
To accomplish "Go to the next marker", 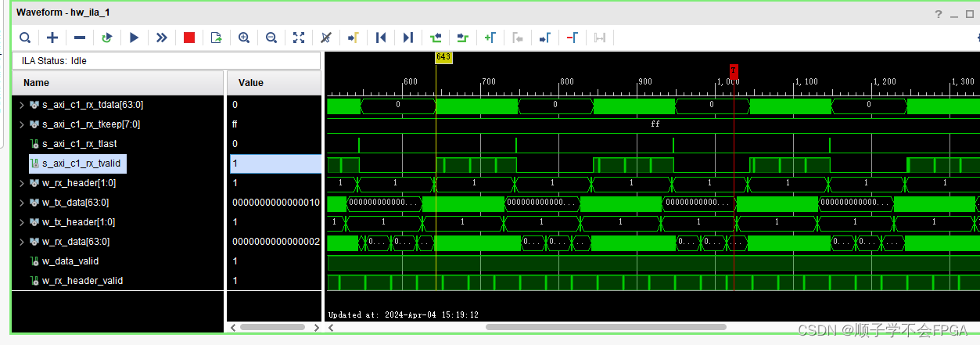I will tap(545, 37).
